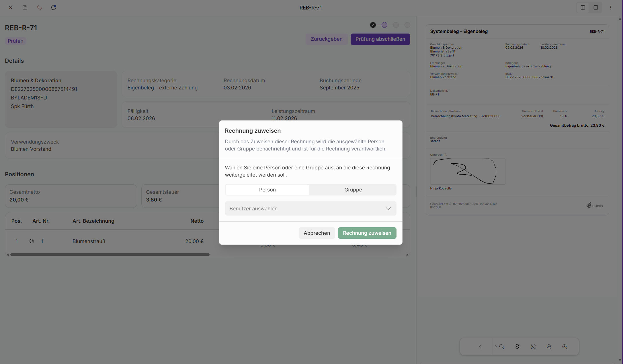Click the target icon beside Blumenstrauß position
623x364 pixels.
pos(32,241)
